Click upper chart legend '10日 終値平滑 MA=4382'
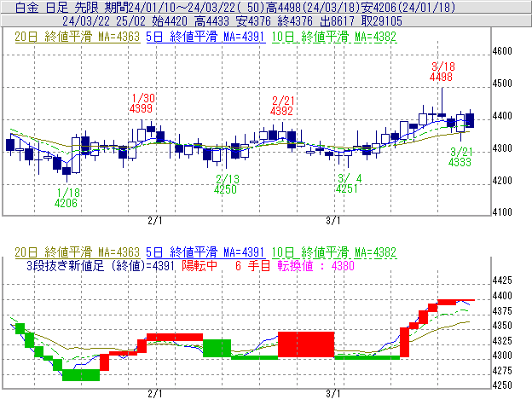Viewport: 532px width, 405px height. (334, 37)
